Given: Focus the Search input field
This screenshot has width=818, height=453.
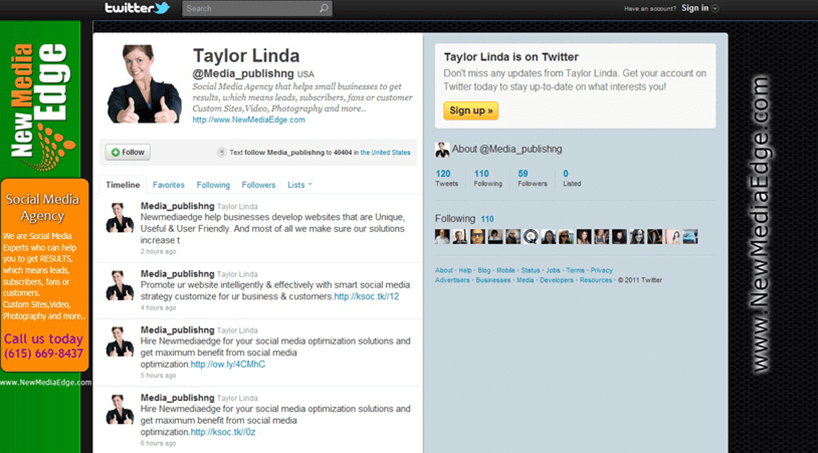Looking at the screenshot, I should tap(257, 8).
